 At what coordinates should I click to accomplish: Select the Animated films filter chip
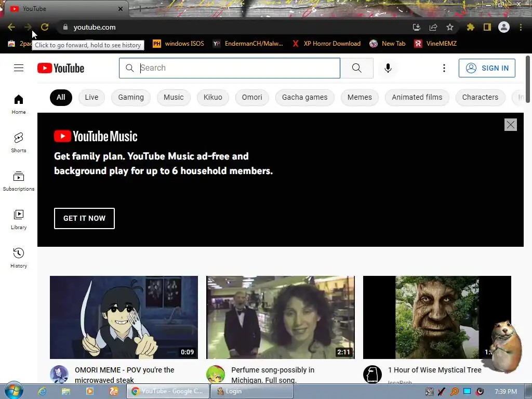pos(417,97)
